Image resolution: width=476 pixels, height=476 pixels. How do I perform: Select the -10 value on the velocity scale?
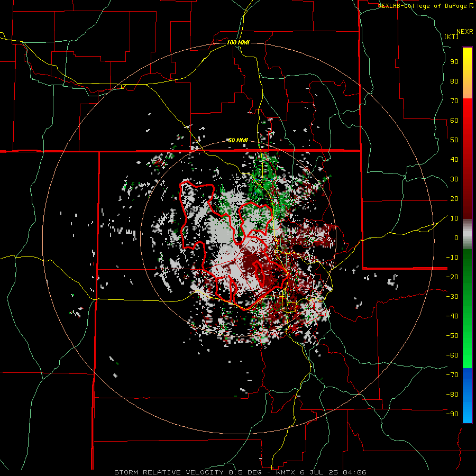452,258
